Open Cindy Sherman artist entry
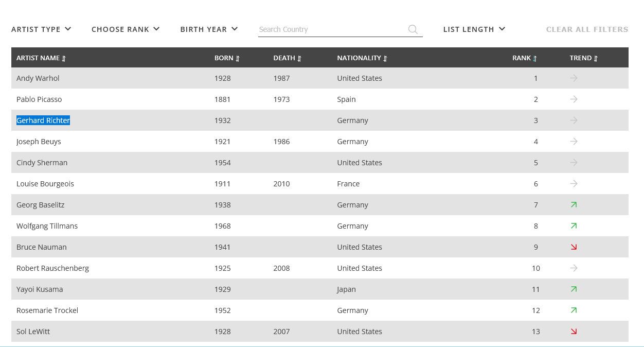Screen dimensions: 644x347 pos(42,163)
